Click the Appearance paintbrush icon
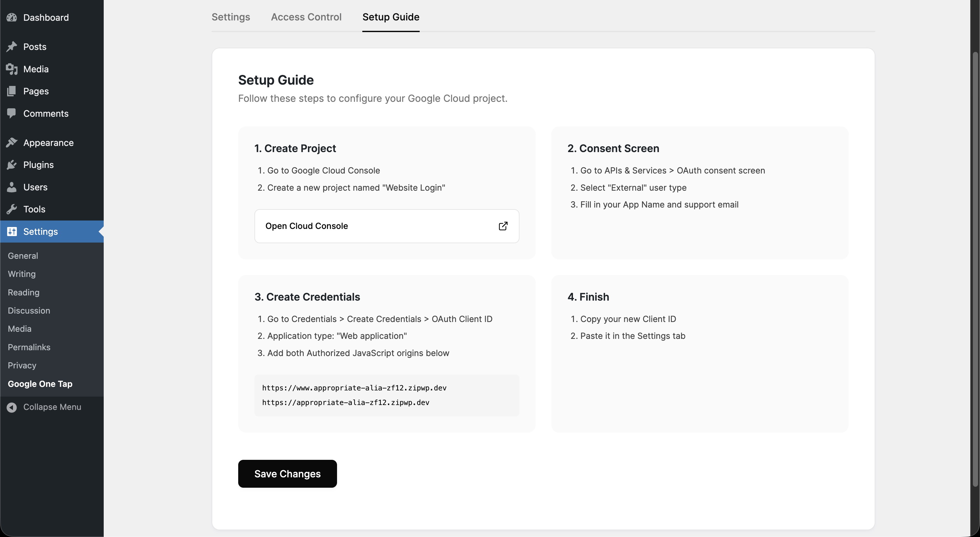 (x=12, y=143)
